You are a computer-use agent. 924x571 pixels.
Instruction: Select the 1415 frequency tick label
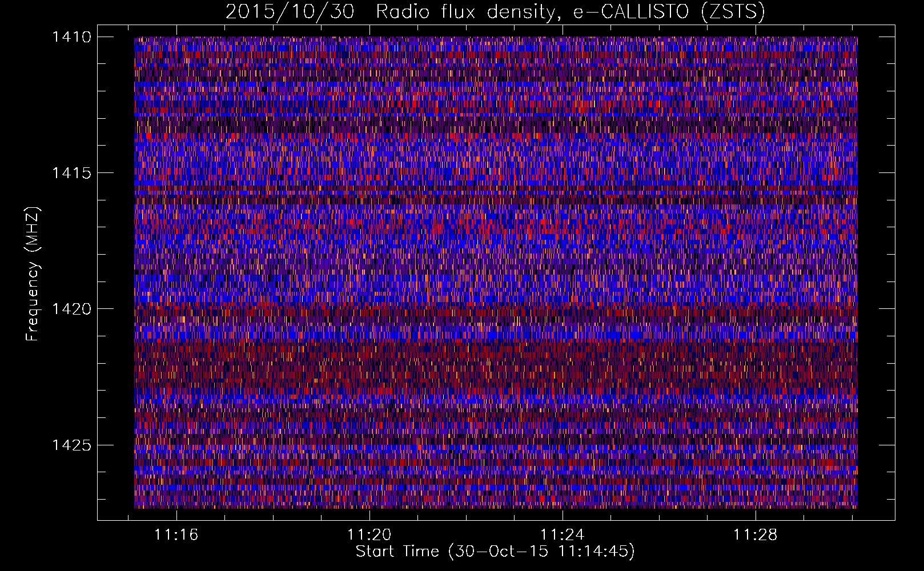point(71,173)
